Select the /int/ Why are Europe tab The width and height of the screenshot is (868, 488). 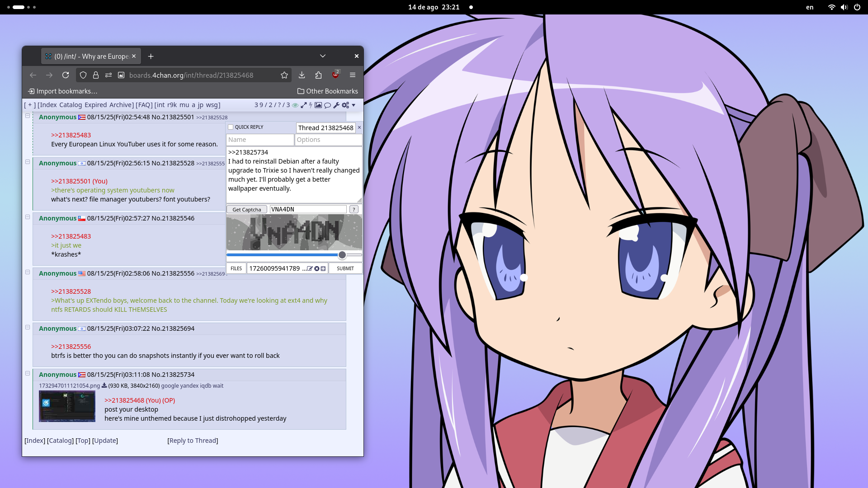coord(91,56)
